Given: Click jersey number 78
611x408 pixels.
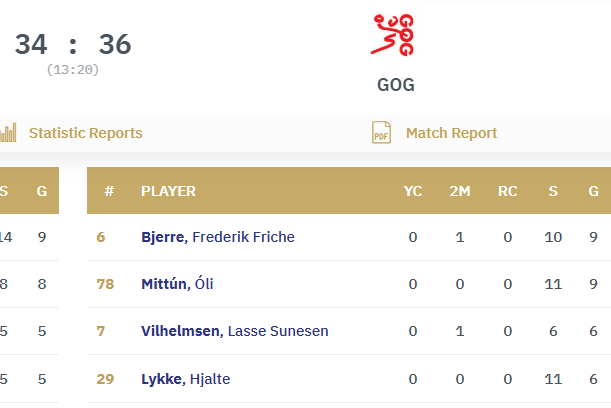Looking at the screenshot, I should click(105, 284).
